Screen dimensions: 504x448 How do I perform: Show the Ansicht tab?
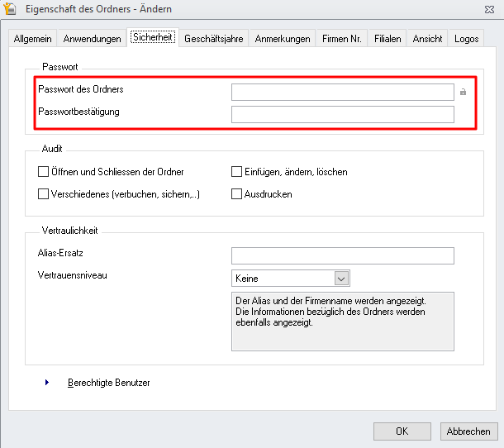coord(427,39)
